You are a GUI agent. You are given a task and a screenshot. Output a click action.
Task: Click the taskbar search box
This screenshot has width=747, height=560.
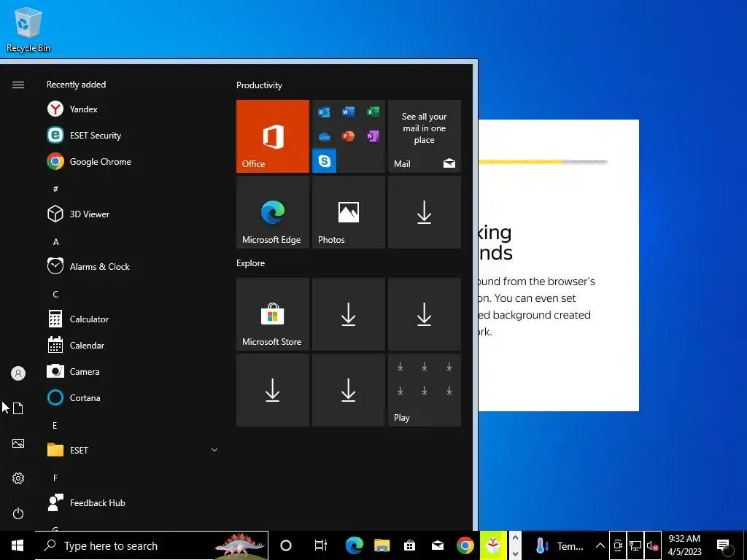point(152,545)
